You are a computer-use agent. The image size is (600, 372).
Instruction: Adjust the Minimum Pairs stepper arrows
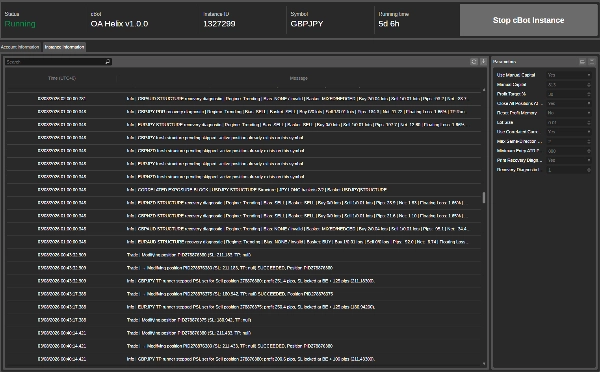pyautogui.click(x=589, y=151)
